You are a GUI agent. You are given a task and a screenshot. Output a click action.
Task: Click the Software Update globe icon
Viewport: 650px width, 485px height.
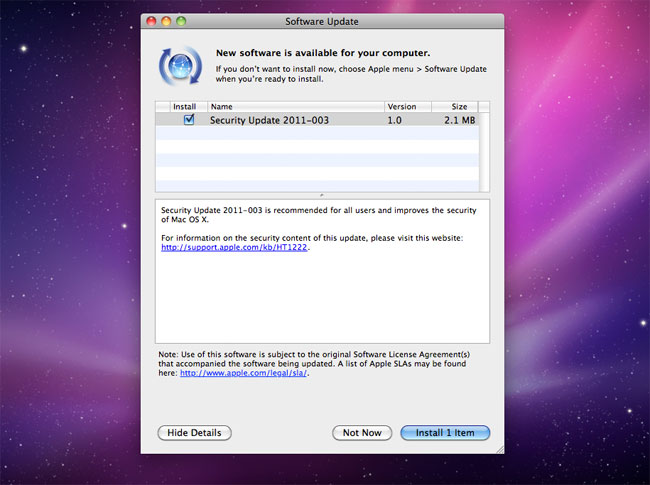pyautogui.click(x=181, y=64)
